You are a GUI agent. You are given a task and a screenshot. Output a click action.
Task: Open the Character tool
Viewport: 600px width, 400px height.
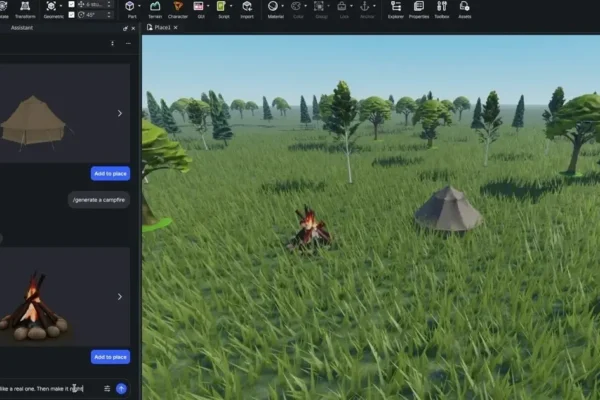point(178,9)
